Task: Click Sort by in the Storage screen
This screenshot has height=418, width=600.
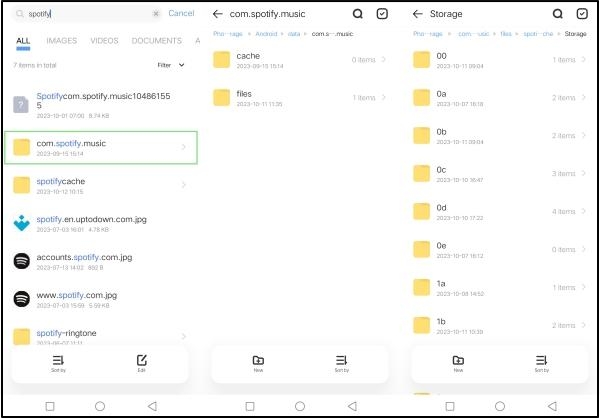Action: (541, 364)
